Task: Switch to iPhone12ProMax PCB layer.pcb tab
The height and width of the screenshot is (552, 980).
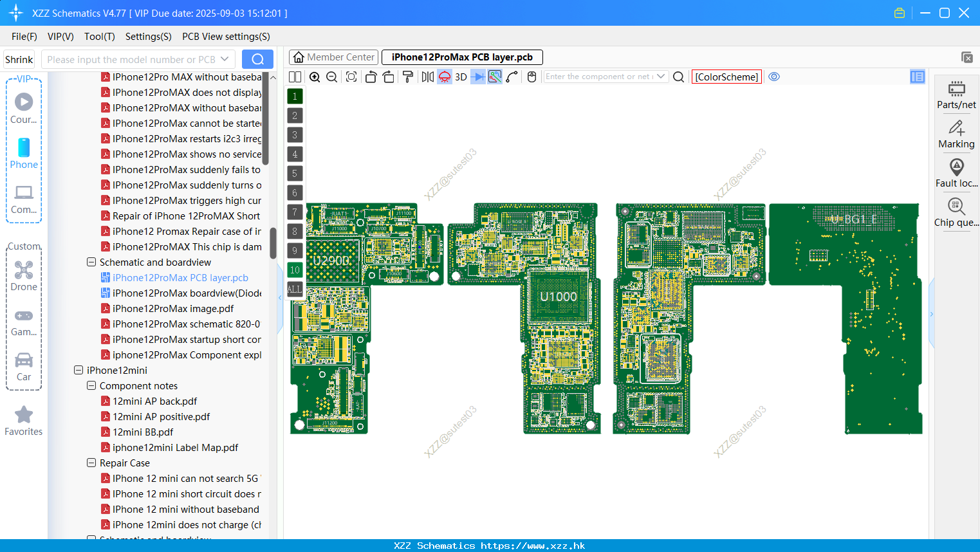Action: click(x=462, y=57)
